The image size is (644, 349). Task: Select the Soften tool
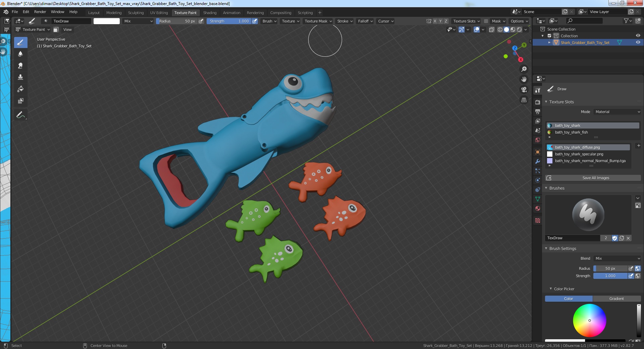(20, 54)
